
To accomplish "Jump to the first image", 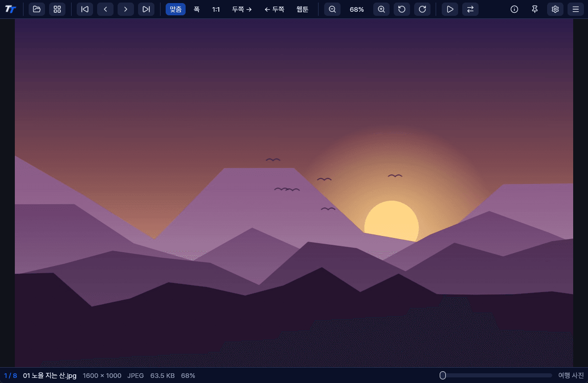I will (85, 9).
